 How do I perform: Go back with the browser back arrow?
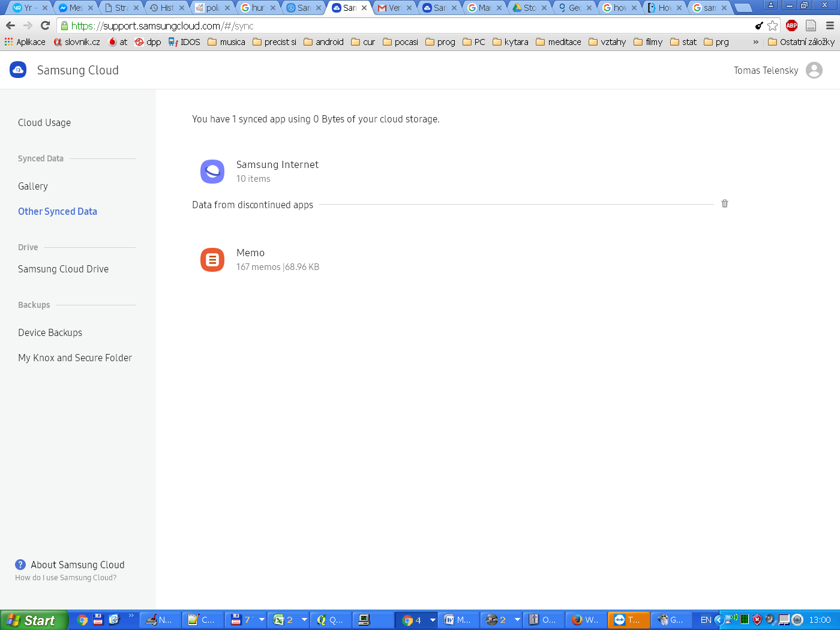point(10,26)
